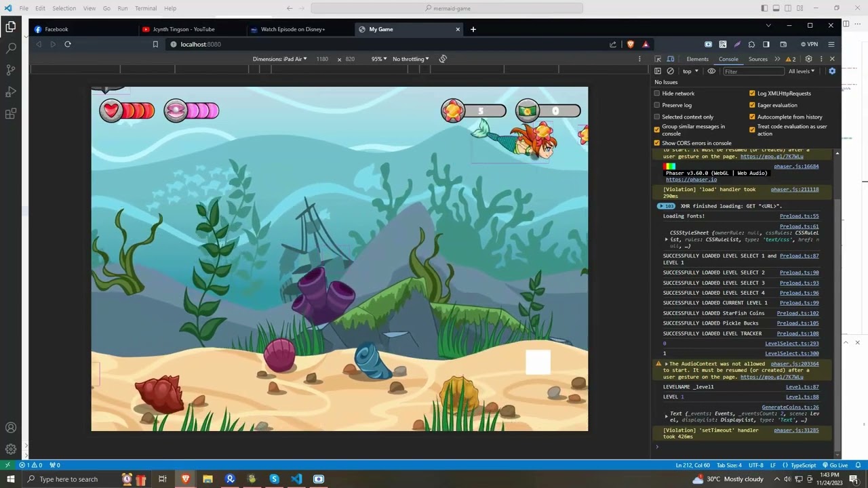868x488 pixels.
Task: Open DevTools customize three-dots menu
Action: (x=820, y=59)
